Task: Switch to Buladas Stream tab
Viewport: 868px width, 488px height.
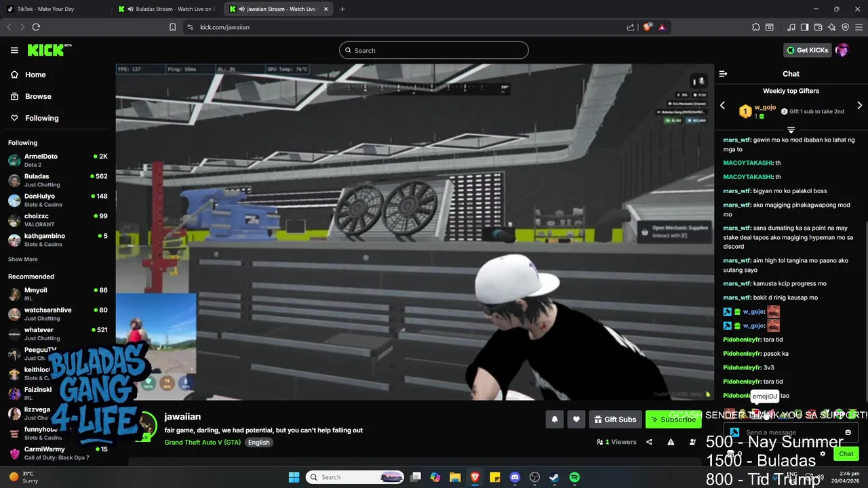Action: [x=168, y=9]
